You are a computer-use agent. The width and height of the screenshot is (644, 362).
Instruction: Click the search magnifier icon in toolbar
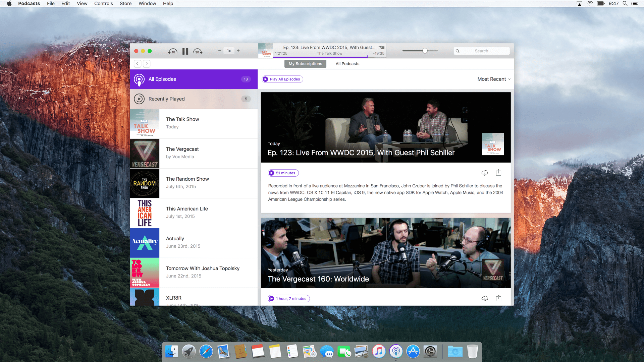tap(458, 51)
